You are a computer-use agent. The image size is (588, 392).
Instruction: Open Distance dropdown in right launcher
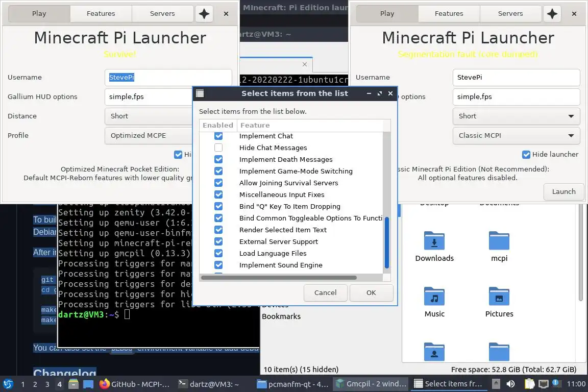coord(517,116)
